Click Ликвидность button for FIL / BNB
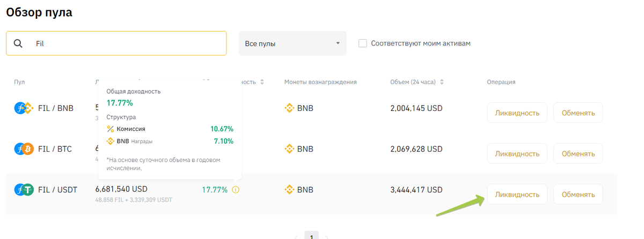This screenshot has height=239, width=644. 517,113
